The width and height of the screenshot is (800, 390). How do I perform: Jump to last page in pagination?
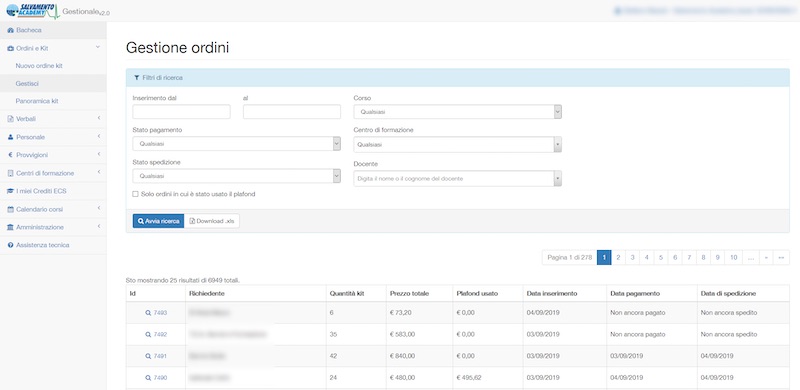point(781,258)
